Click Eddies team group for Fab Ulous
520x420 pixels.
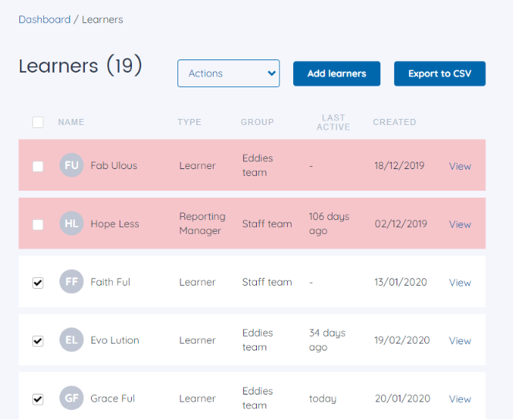click(x=258, y=165)
